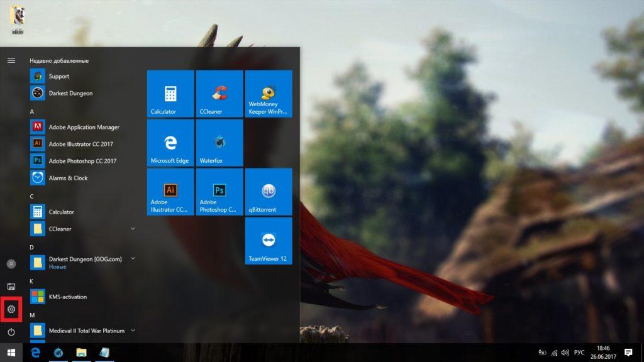Open Adobe Illustrator CC tile
The height and width of the screenshot is (362, 644).
tap(170, 192)
